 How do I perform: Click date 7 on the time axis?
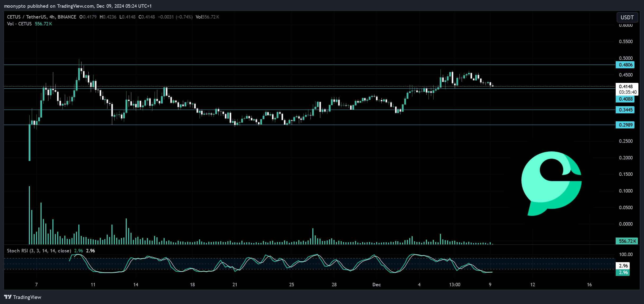37,285
